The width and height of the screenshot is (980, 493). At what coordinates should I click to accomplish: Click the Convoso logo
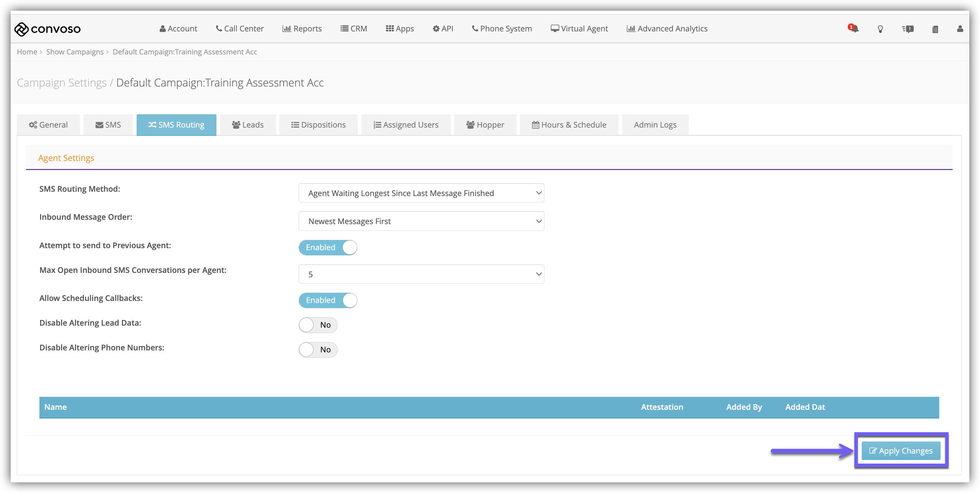click(x=47, y=29)
